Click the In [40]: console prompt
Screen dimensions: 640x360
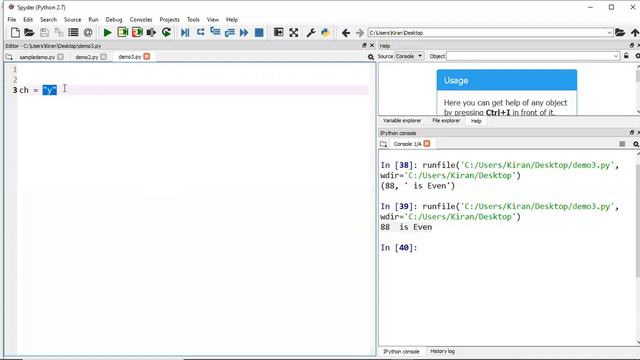[399, 248]
